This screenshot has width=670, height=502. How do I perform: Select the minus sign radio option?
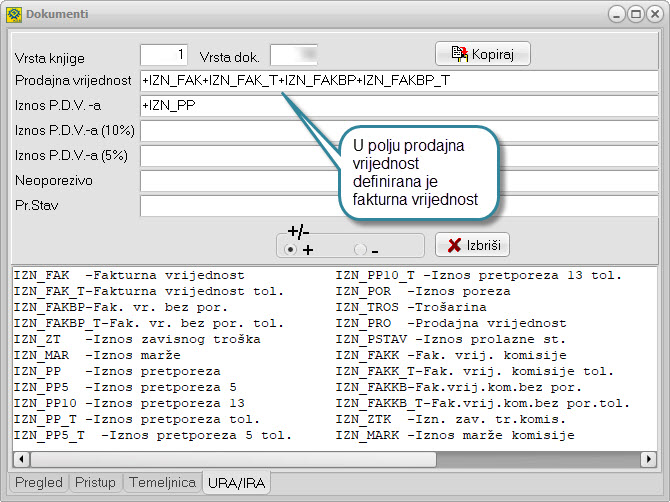point(360,249)
